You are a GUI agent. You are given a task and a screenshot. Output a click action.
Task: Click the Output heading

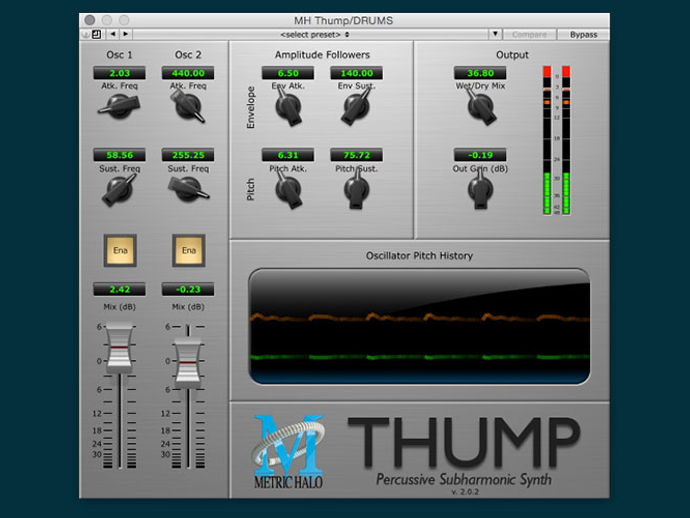click(x=512, y=55)
